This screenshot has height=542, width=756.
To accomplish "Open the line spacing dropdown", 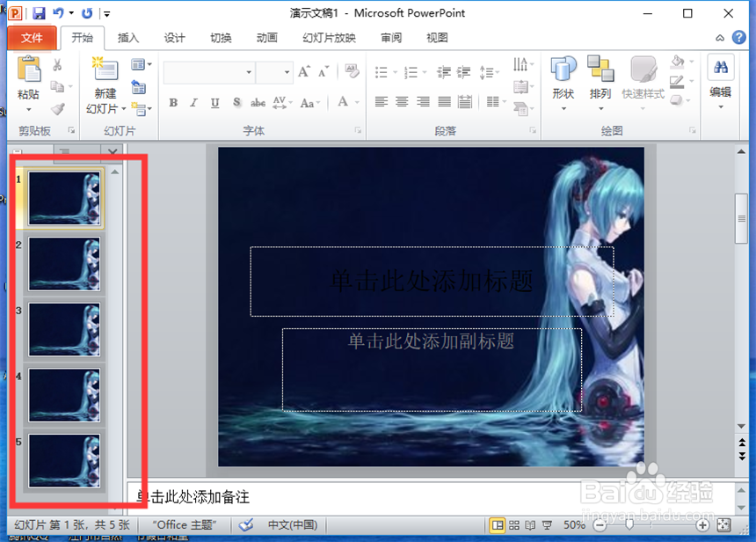I will (489, 72).
